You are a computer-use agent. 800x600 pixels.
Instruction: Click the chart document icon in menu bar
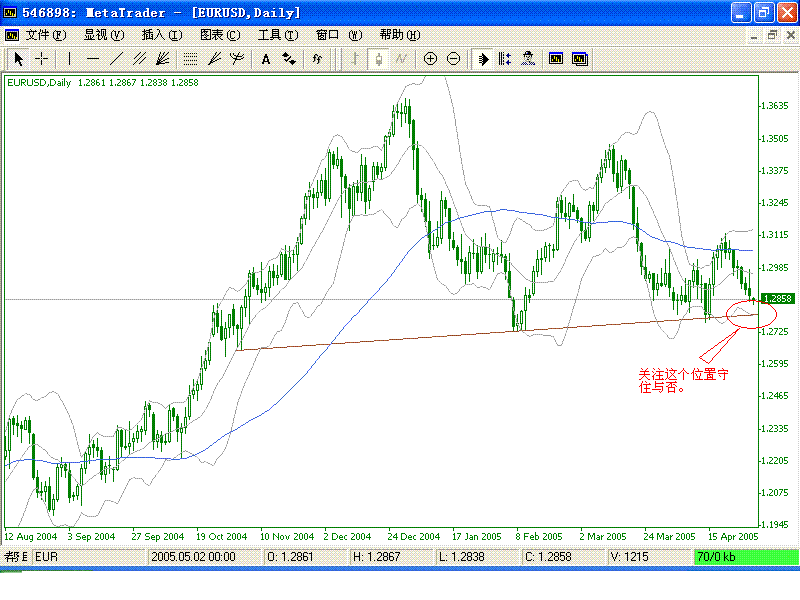click(12, 35)
